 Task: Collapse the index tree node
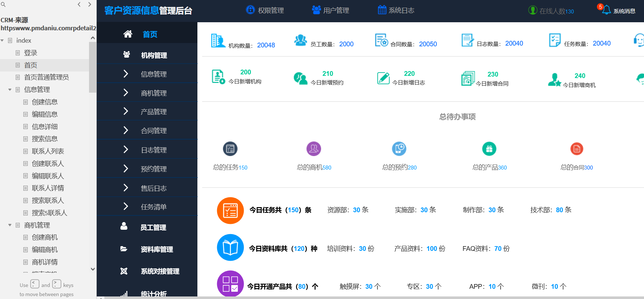tap(2, 40)
